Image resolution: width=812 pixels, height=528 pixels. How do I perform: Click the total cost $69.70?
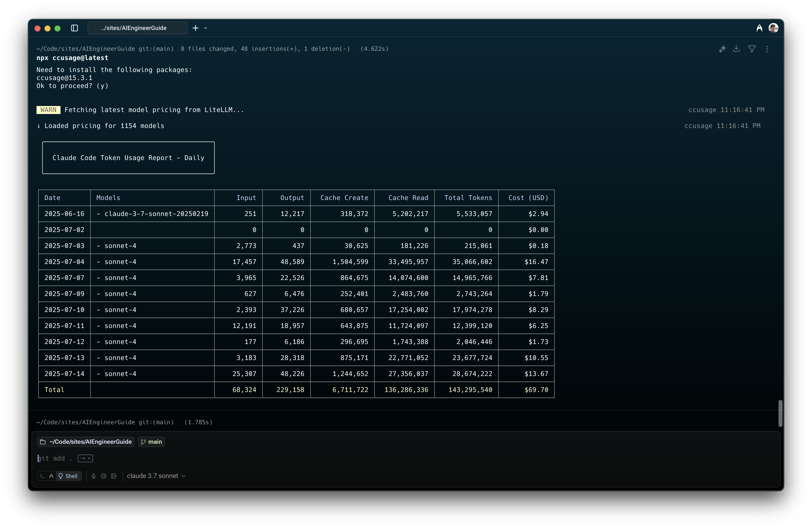(536, 390)
